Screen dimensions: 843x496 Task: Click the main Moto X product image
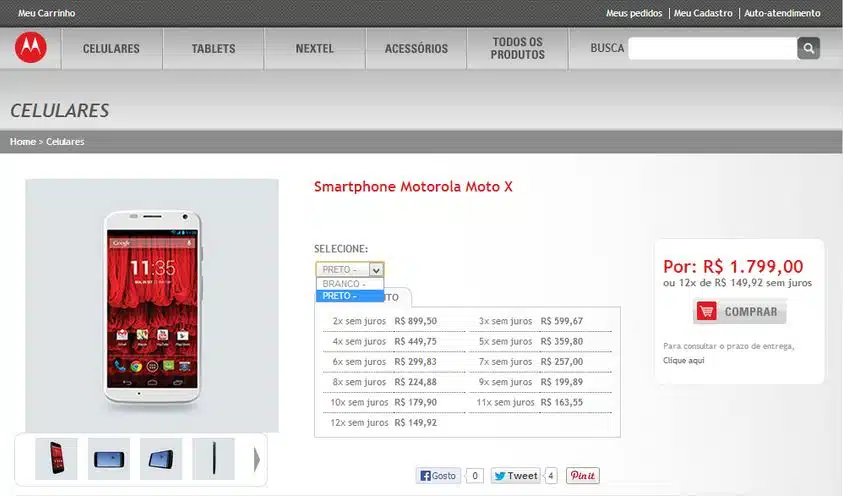click(x=152, y=306)
